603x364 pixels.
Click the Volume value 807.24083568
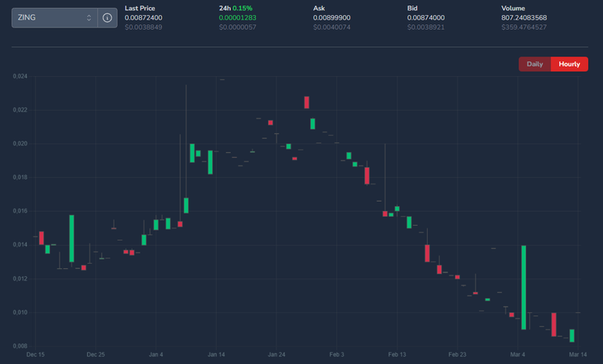[x=524, y=18]
